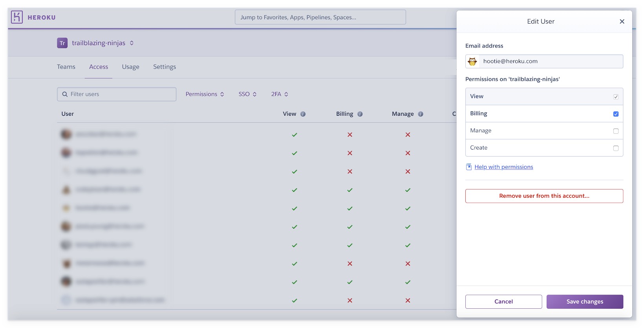Click the owl avatar next to hootie@heroku.com

472,62
